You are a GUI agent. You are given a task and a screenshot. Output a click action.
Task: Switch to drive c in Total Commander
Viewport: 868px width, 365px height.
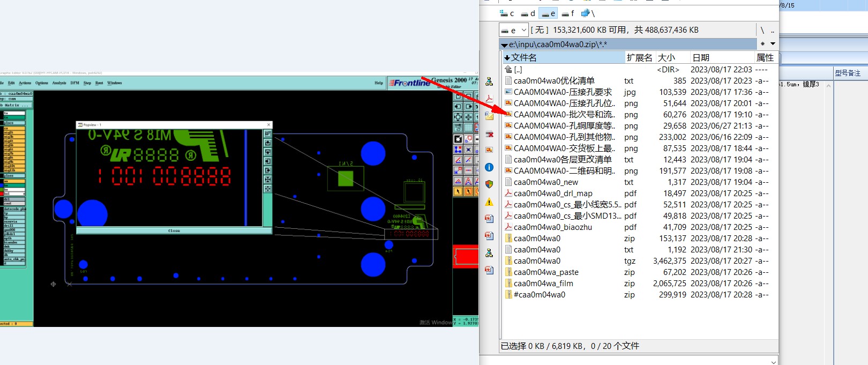tap(506, 13)
